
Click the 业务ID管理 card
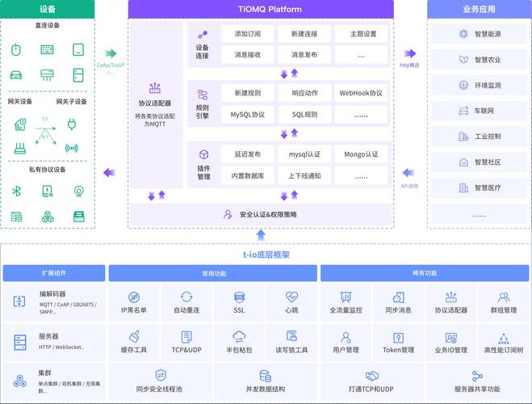[451, 343]
